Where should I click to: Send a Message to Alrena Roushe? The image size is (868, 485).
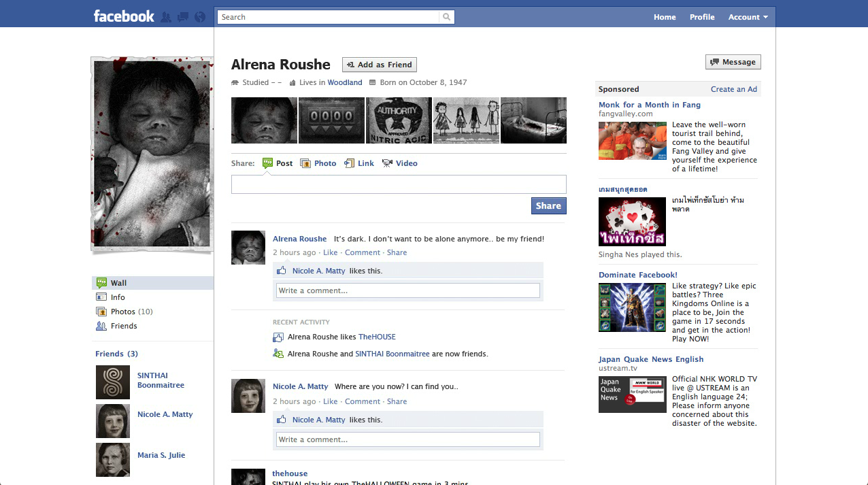[733, 62]
